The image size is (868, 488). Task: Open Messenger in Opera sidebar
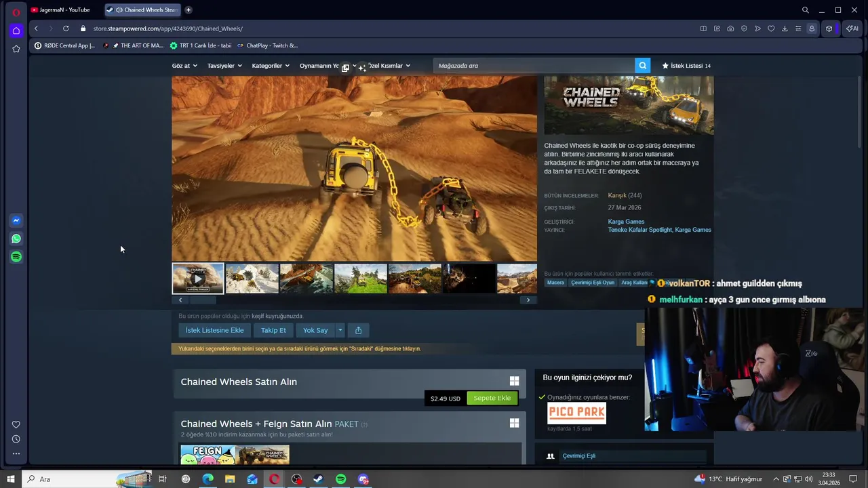[16, 220]
